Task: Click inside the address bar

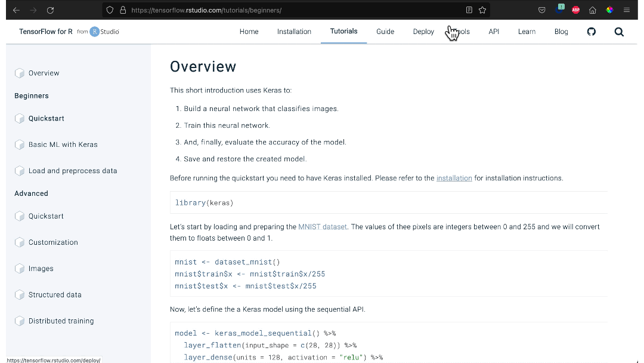Action: tap(268, 10)
